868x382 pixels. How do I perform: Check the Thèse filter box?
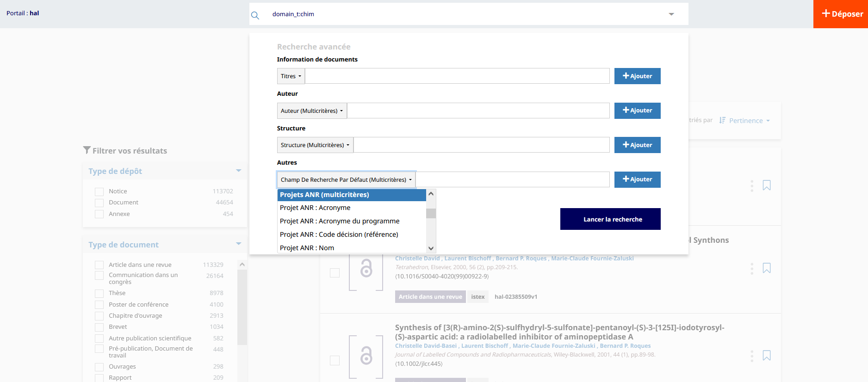click(x=99, y=293)
